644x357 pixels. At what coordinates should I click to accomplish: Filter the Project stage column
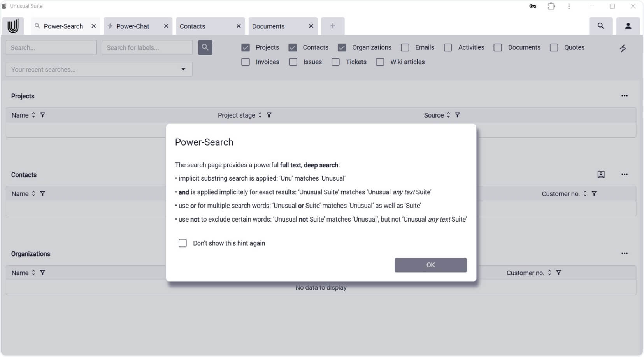(x=269, y=115)
